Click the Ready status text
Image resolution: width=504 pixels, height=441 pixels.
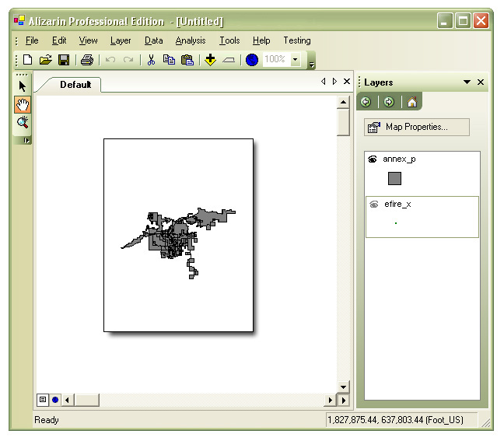pyautogui.click(x=47, y=420)
